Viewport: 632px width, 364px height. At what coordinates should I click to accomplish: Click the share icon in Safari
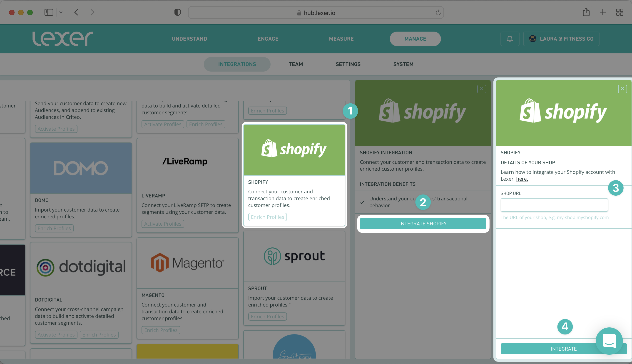[x=586, y=12]
